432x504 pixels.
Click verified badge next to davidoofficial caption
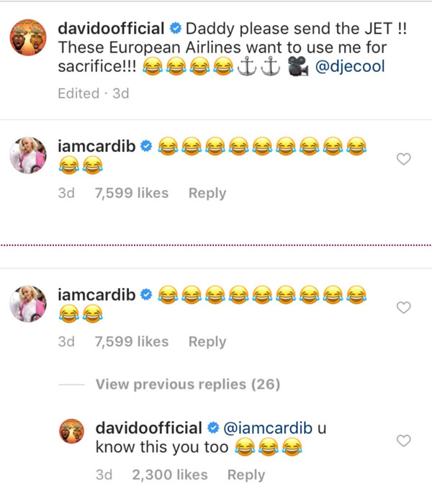pyautogui.click(x=176, y=28)
